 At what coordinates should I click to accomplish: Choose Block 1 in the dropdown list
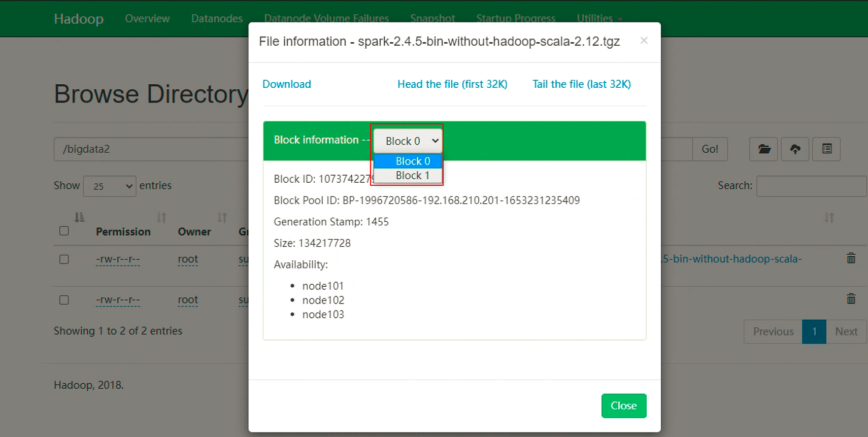[408, 176]
